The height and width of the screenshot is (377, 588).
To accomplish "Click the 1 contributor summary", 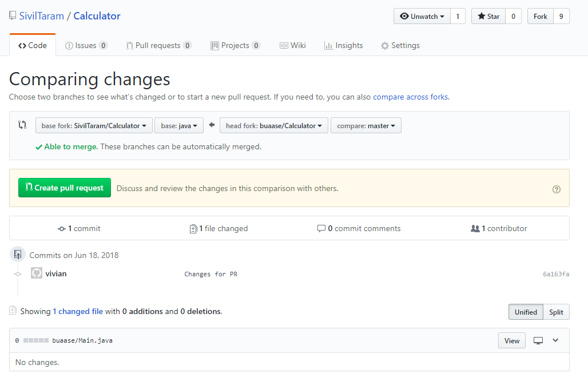I will click(499, 228).
